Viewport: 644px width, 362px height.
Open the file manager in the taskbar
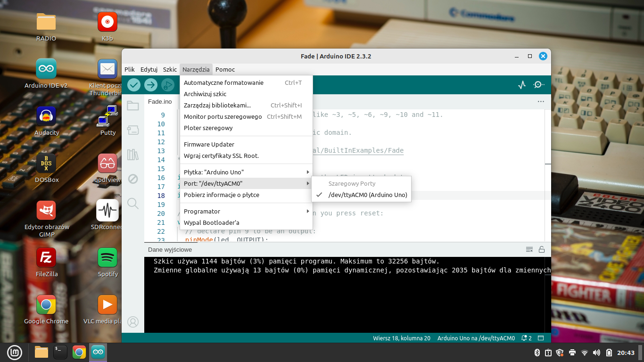tap(41, 352)
